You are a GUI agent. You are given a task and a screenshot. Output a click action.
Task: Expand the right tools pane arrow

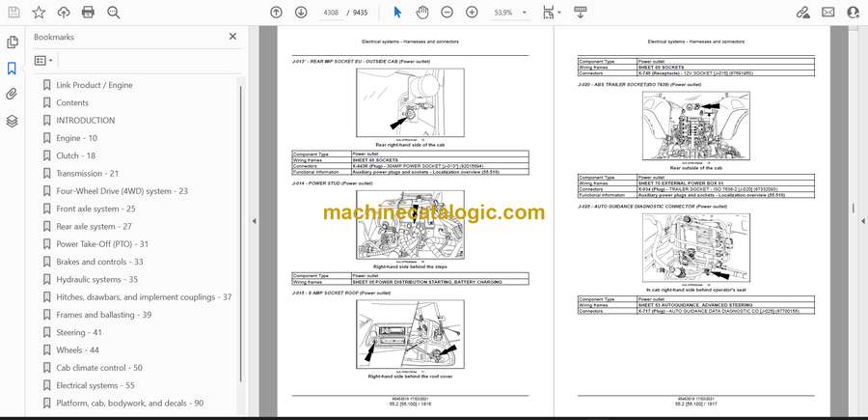(x=862, y=221)
